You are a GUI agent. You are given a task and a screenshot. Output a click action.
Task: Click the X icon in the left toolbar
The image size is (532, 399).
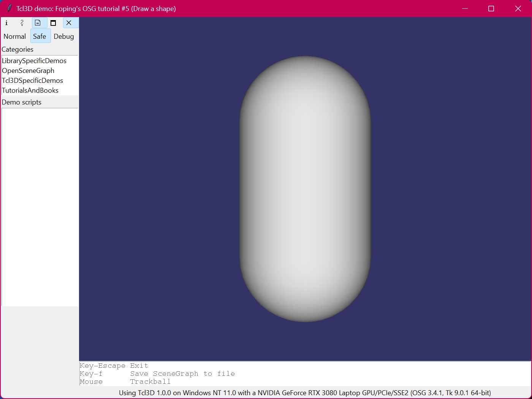click(69, 23)
